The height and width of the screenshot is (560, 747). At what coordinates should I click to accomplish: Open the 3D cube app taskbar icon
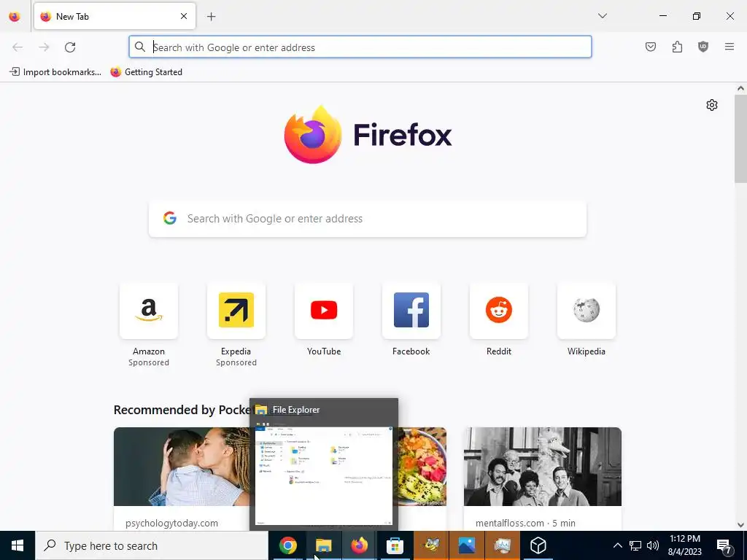(x=538, y=545)
